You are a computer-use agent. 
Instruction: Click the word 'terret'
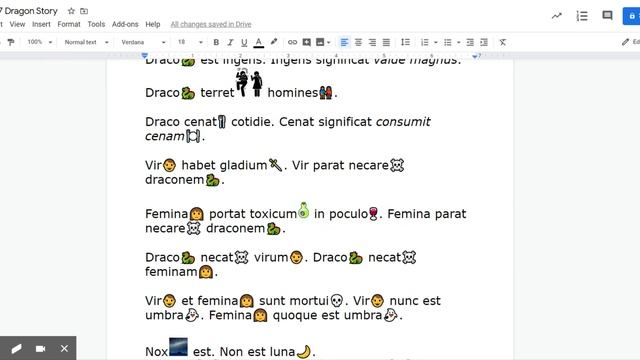pos(217,93)
